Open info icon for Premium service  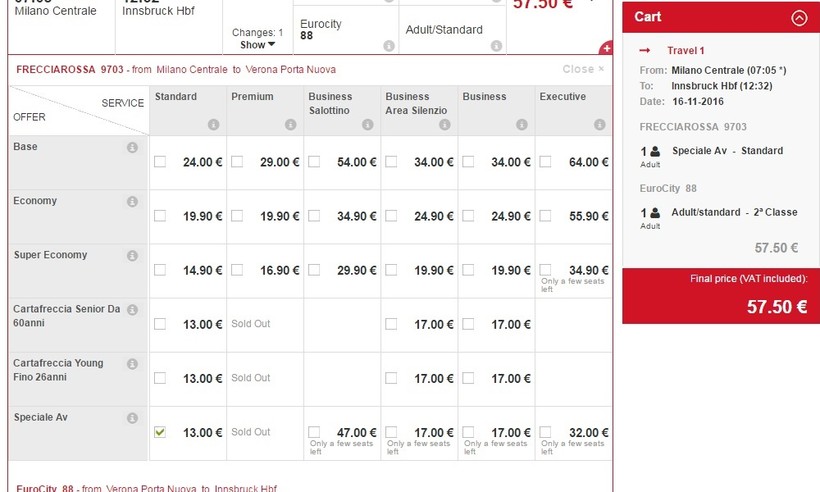click(291, 124)
